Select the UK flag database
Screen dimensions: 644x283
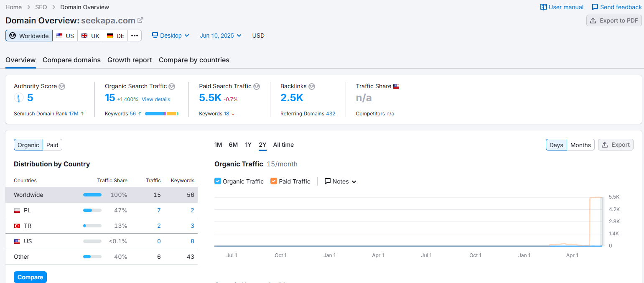pyautogui.click(x=90, y=36)
